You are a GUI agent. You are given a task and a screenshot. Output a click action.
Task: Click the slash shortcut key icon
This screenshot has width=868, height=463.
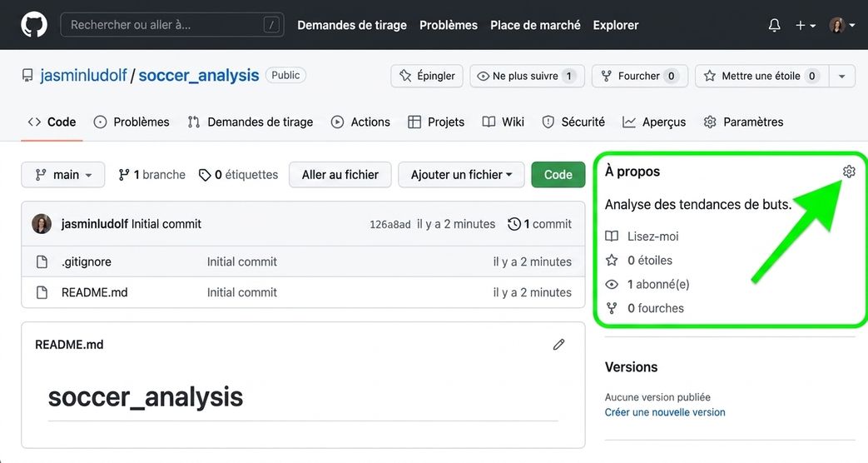point(271,25)
